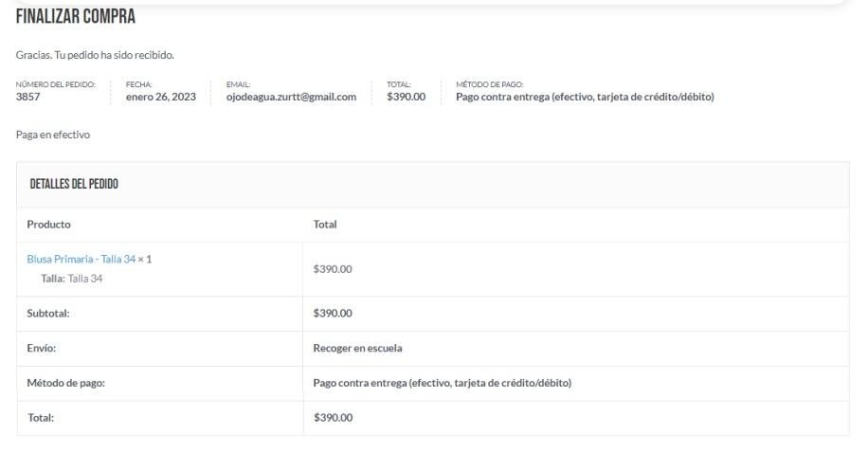Image resolution: width=868 pixels, height=452 pixels.
Task: Click the Total label in the last table row
Action: point(41,418)
